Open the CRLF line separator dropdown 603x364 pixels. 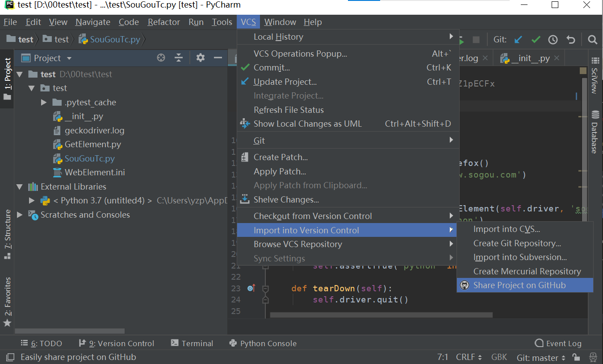click(x=469, y=357)
